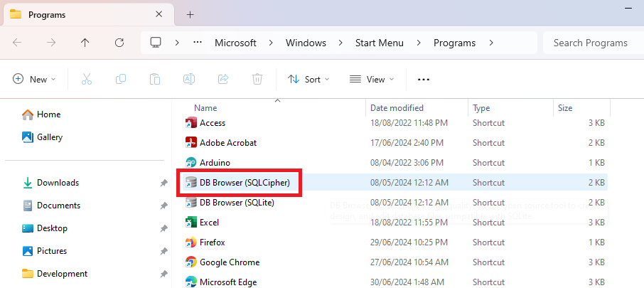The image size is (644, 288).
Task: Select the Microsoft Edge shortcut icon
Action: [x=190, y=282]
